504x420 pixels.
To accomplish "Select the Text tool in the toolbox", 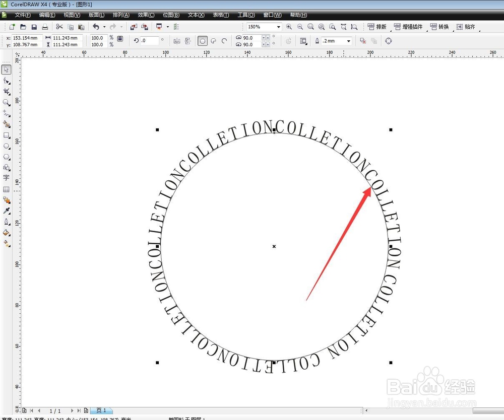I will [x=7, y=178].
